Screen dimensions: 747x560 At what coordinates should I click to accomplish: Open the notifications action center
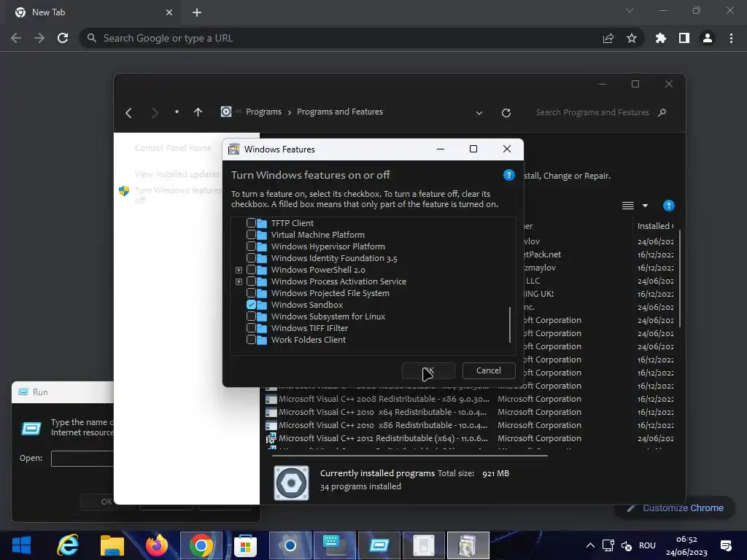tap(726, 545)
